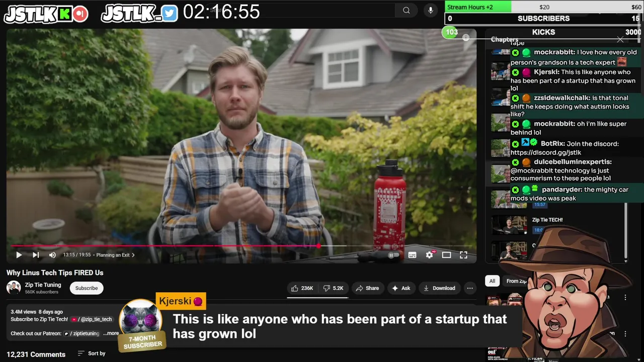Click the YouTube search magnifier button

(406, 10)
